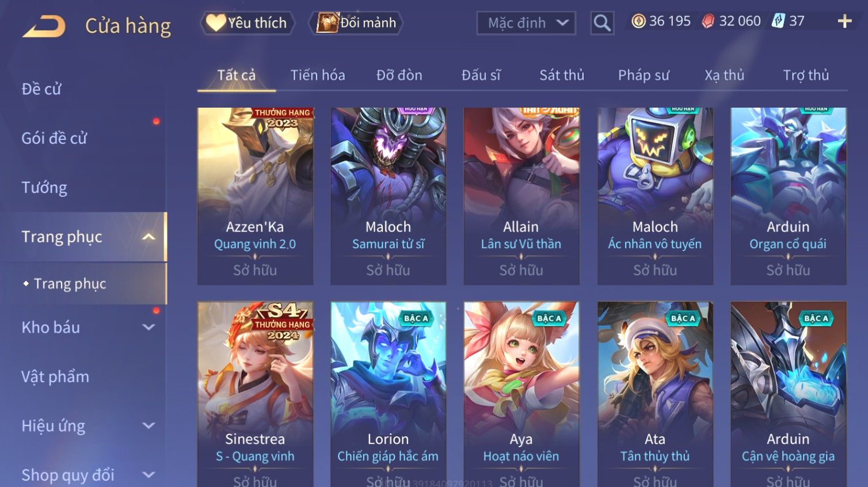Open the Mặc định sort dropdown

(x=526, y=23)
